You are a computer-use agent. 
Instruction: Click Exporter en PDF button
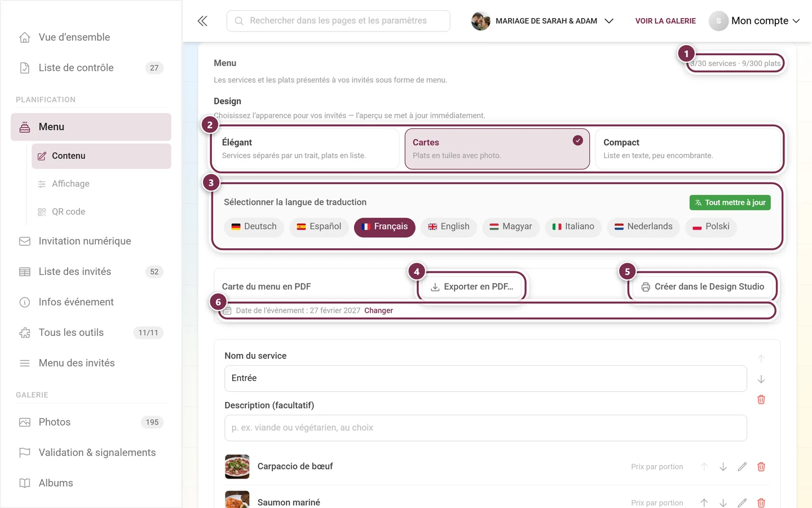tap(472, 287)
